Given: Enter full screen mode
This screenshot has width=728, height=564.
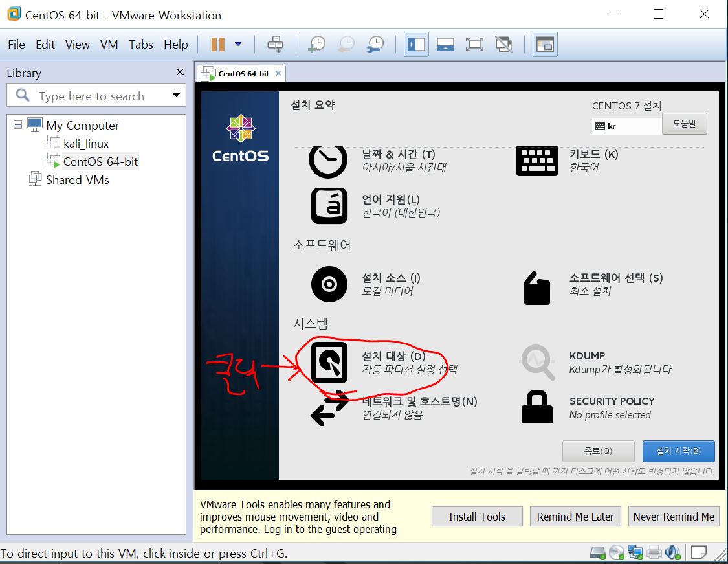Looking at the screenshot, I should pos(474,45).
